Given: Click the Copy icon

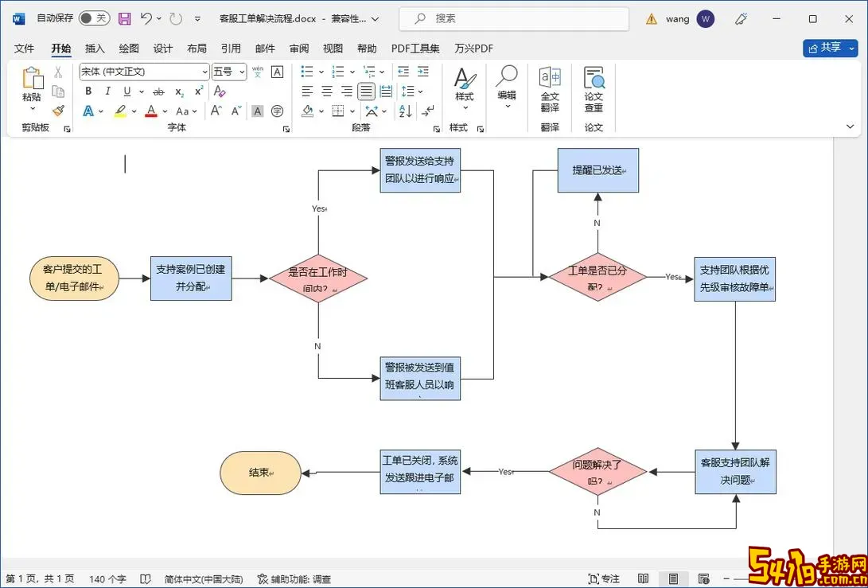Looking at the screenshot, I should (x=58, y=92).
